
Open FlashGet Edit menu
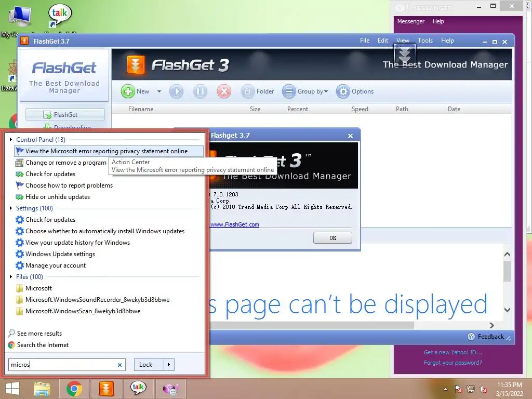click(383, 41)
